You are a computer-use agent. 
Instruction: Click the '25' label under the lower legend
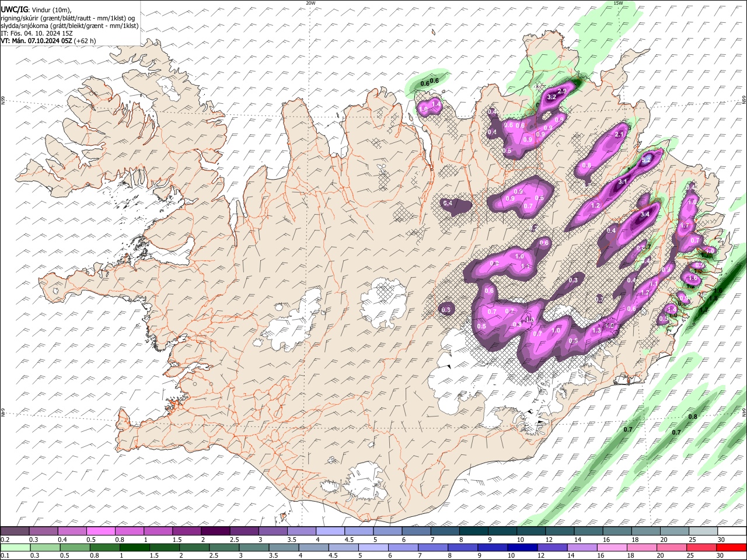tap(691, 555)
